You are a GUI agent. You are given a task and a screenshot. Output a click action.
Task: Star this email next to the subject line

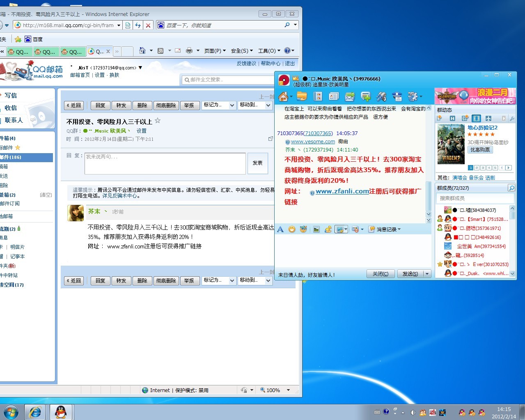[158, 121]
